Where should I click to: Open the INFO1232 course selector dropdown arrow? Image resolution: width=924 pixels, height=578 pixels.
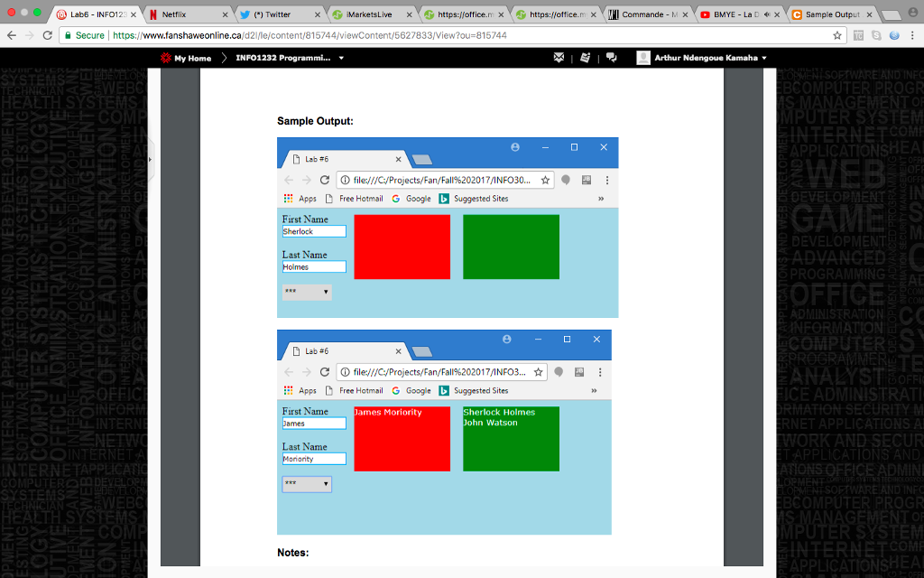click(341, 58)
